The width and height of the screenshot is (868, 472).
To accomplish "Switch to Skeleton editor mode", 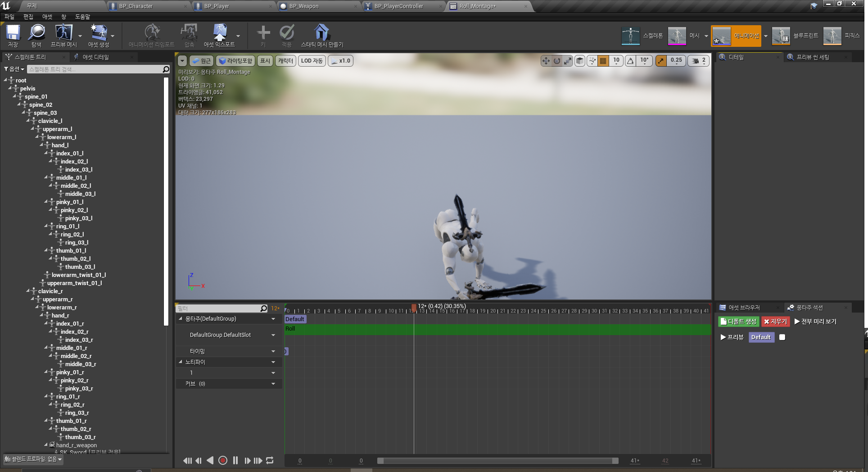I will [642, 36].
